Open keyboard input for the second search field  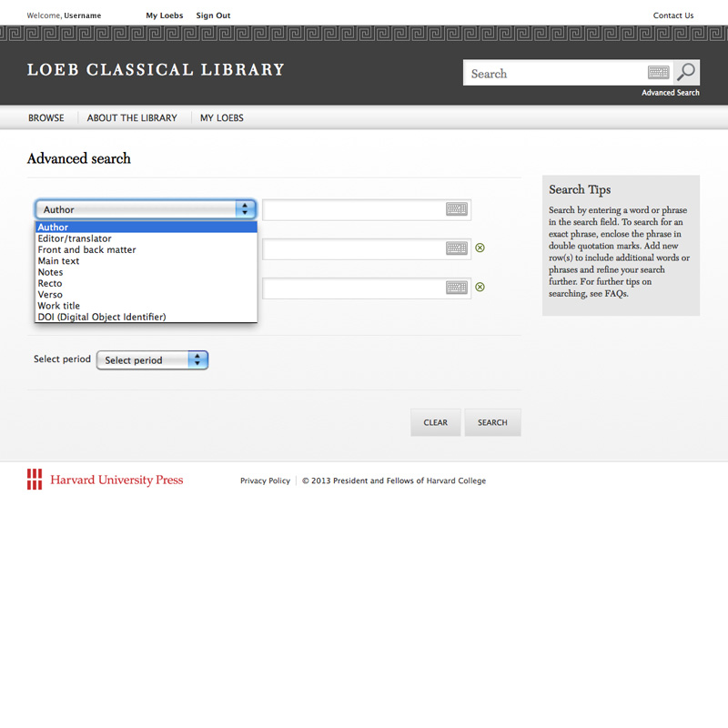pos(455,248)
